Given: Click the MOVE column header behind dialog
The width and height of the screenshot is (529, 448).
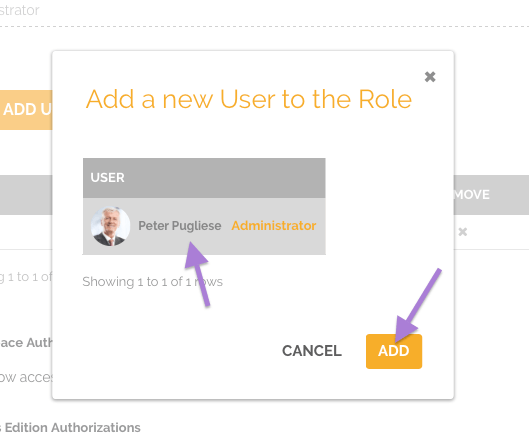Looking at the screenshot, I should point(471,195).
